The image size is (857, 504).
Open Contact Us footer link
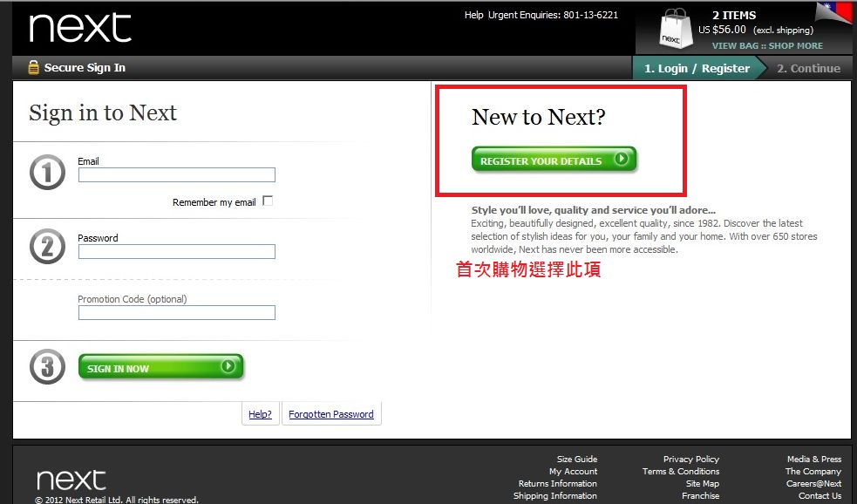(x=820, y=495)
